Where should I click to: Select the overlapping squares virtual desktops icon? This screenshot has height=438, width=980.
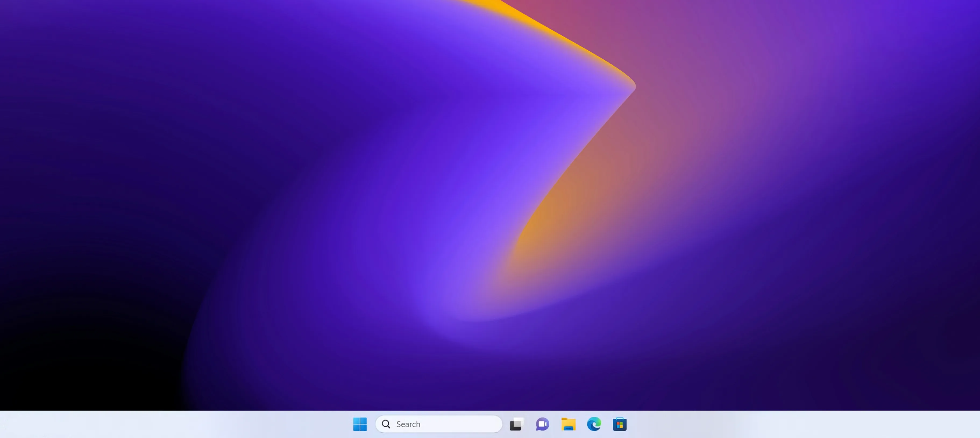pyautogui.click(x=516, y=424)
